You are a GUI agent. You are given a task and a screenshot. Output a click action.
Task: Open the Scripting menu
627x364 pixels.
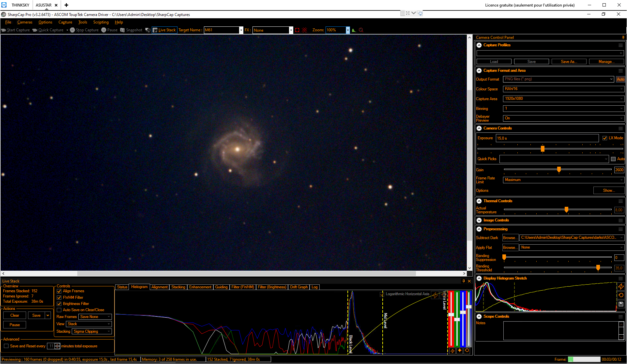tap(101, 22)
